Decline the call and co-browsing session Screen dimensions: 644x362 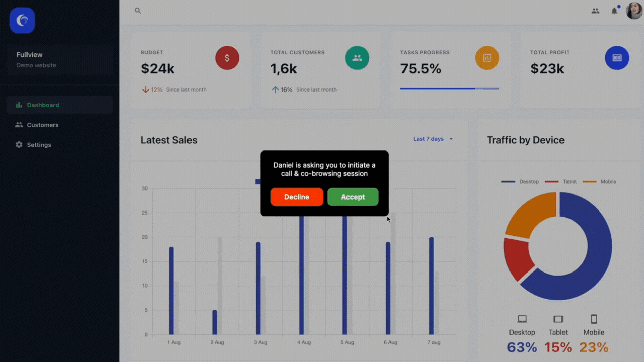coord(297,197)
